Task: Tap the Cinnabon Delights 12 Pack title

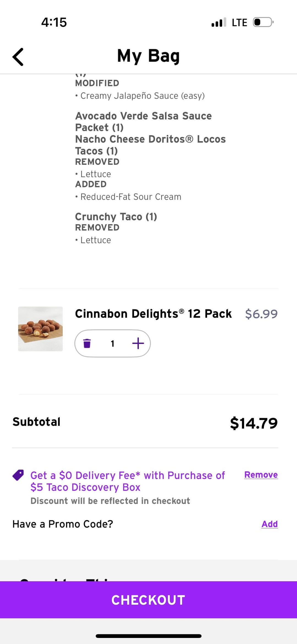Action: (x=153, y=314)
